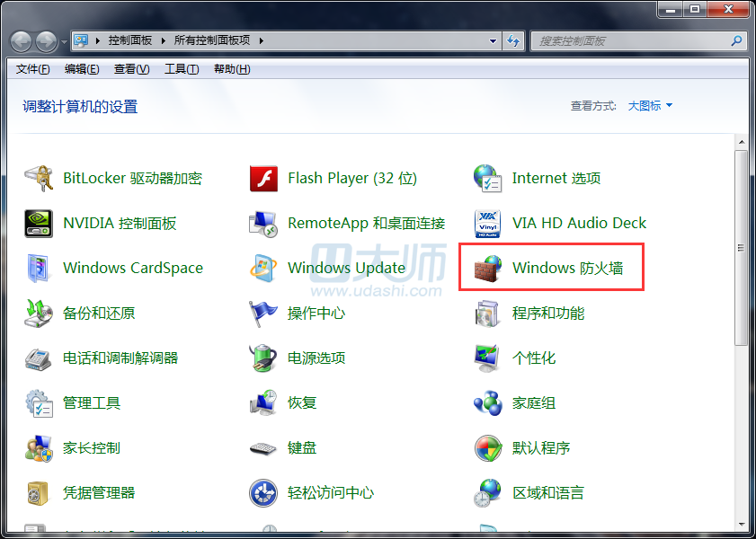Image resolution: width=756 pixels, height=539 pixels.
Task: Open the Windows 防火墙 firewall icon
Action: [488, 268]
